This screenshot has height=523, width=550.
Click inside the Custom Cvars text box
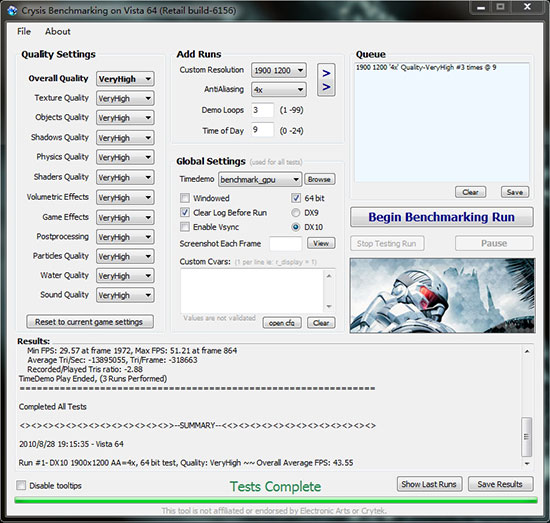pyautogui.click(x=253, y=291)
